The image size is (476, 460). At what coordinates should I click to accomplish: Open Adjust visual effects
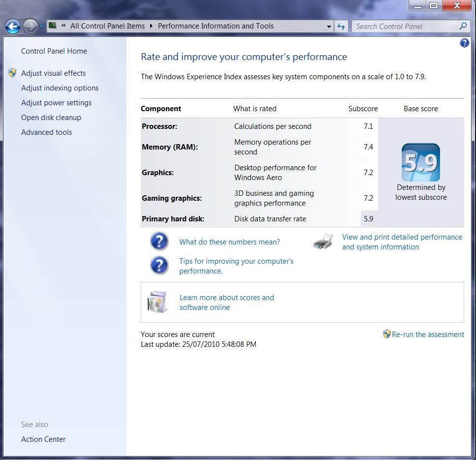click(x=54, y=73)
